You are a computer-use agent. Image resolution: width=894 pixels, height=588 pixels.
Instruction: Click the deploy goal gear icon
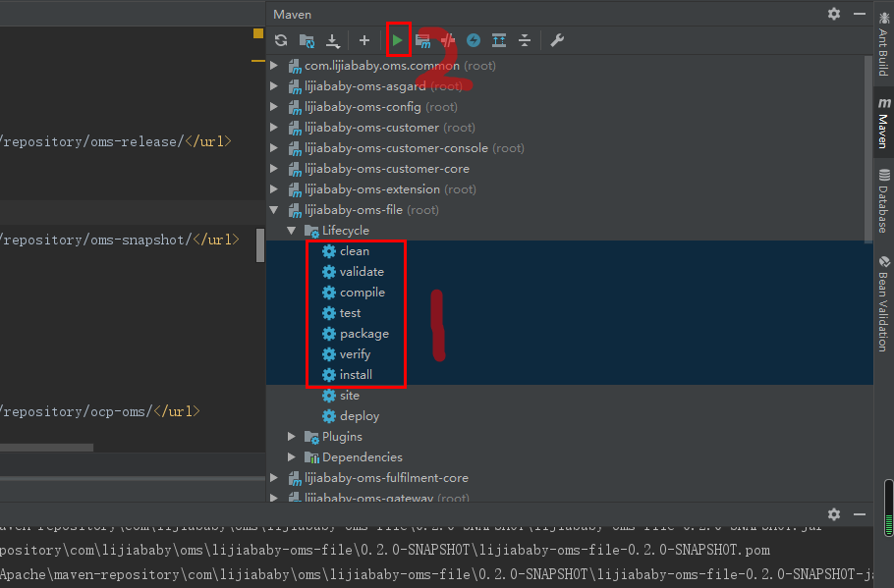(x=329, y=416)
